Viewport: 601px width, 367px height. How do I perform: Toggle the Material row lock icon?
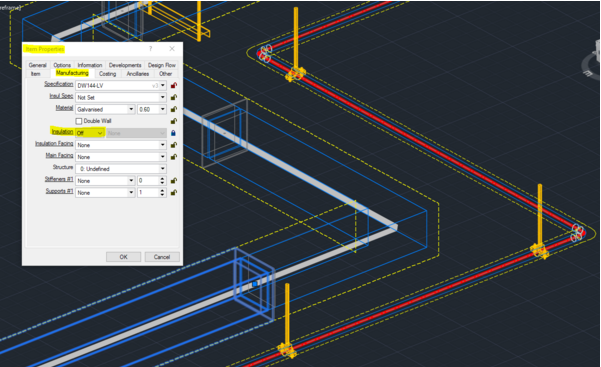coord(174,109)
